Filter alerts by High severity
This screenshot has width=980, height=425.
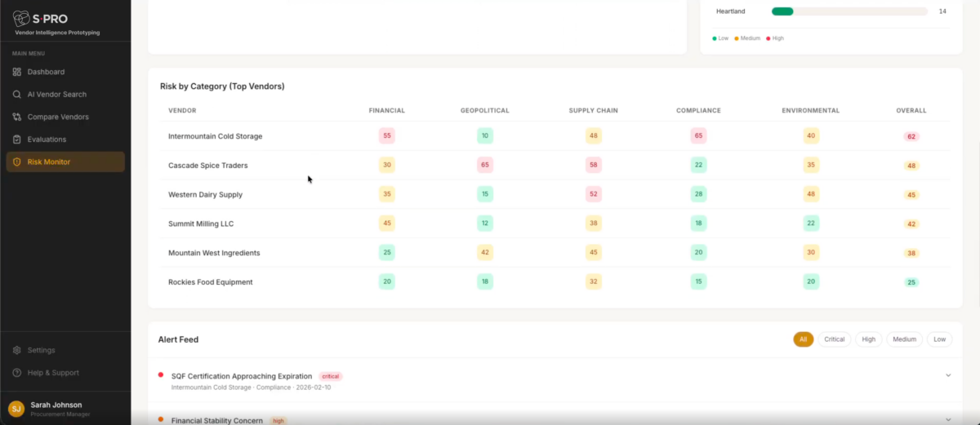[x=868, y=339]
